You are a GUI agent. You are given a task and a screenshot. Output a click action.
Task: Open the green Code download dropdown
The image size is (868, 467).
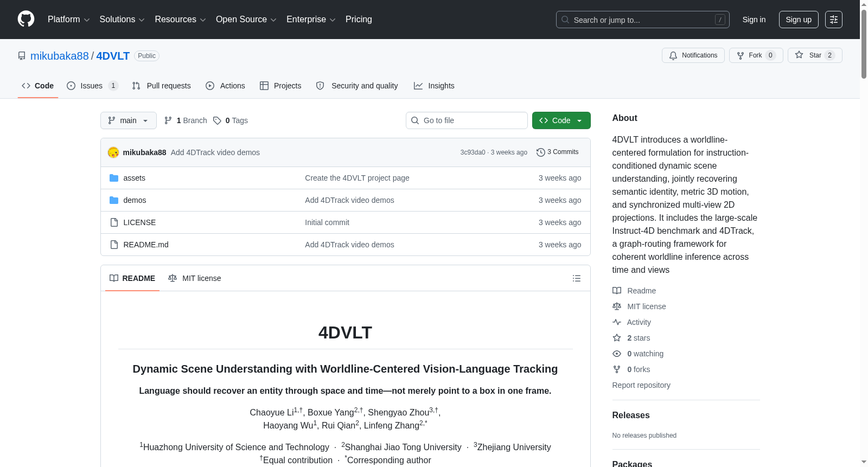pyautogui.click(x=561, y=120)
